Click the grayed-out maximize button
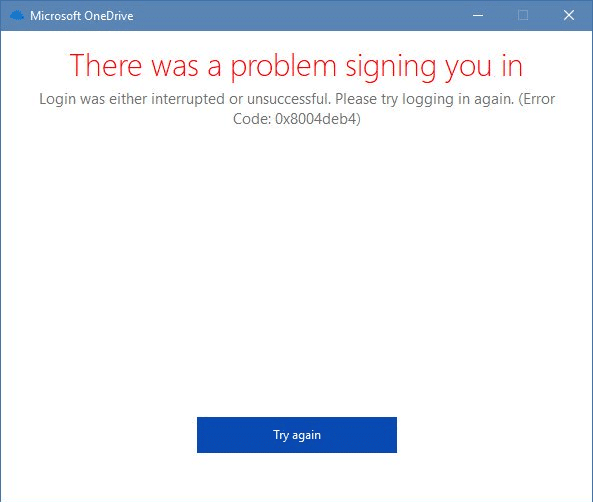The image size is (593, 502). [x=523, y=16]
